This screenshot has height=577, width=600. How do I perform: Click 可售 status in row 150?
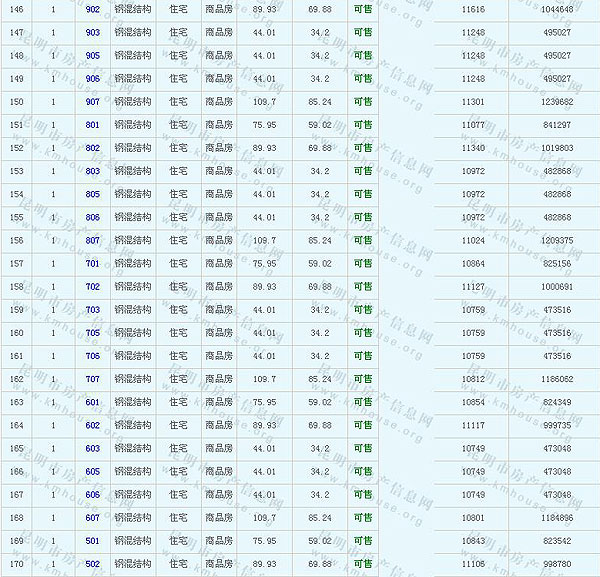tap(363, 101)
